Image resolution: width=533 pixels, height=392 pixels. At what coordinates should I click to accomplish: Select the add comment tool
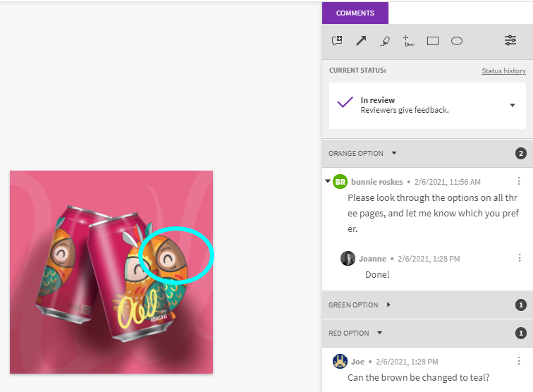coord(337,41)
